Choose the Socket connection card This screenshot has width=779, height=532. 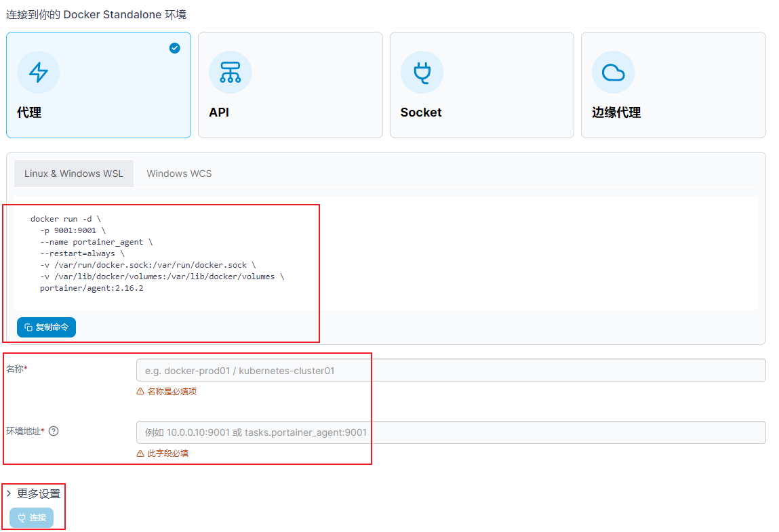coord(482,85)
